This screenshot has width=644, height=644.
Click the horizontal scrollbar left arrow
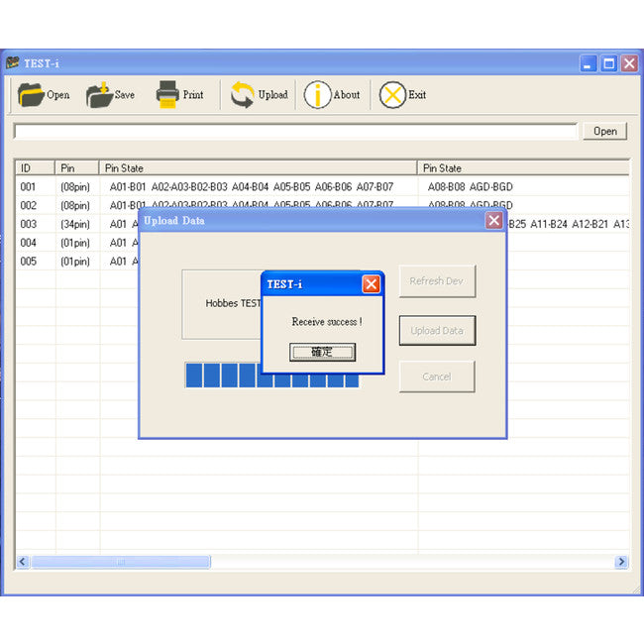tap(23, 562)
